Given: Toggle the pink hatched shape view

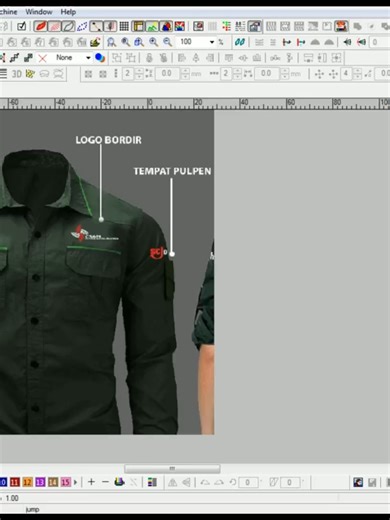Looking at the screenshot, I should (x=55, y=26).
